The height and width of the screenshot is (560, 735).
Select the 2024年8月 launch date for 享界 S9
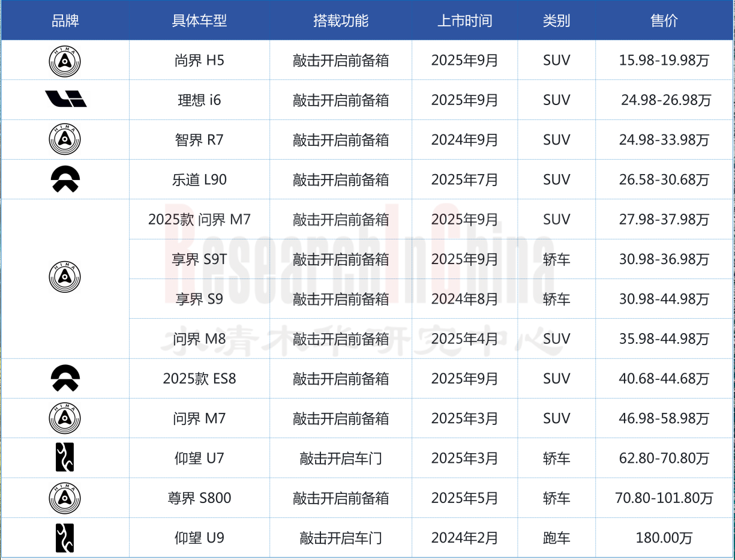pos(464,298)
